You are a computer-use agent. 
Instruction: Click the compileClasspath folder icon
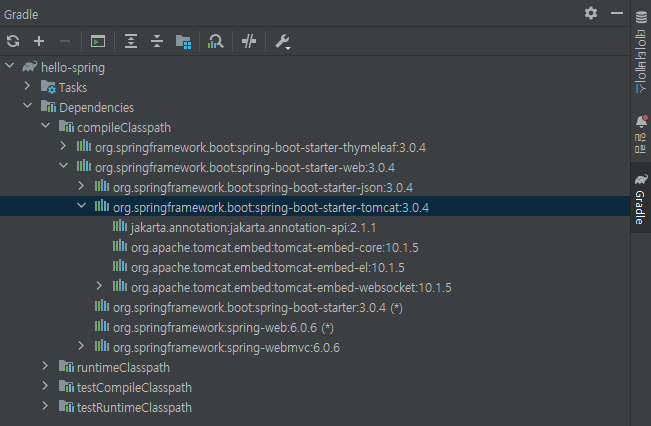(66, 126)
